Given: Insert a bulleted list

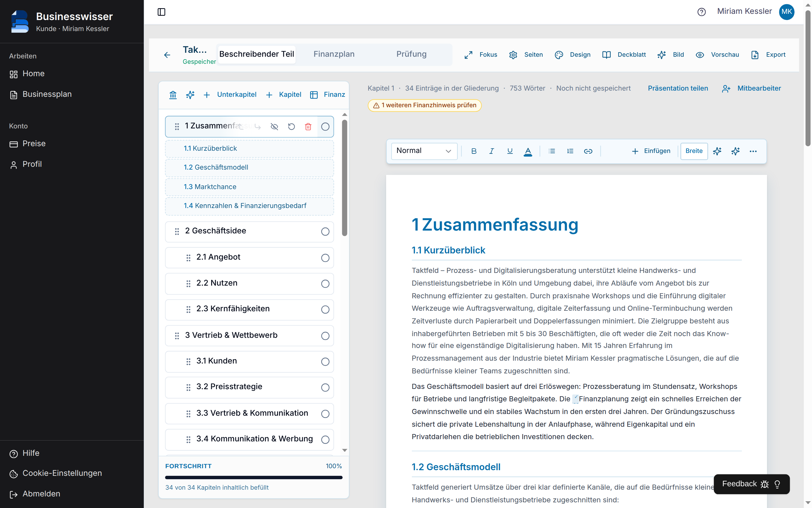Looking at the screenshot, I should coord(551,151).
